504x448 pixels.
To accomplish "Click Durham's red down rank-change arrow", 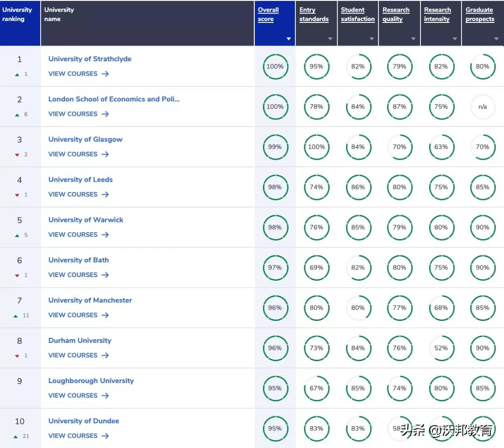I will point(17,356).
